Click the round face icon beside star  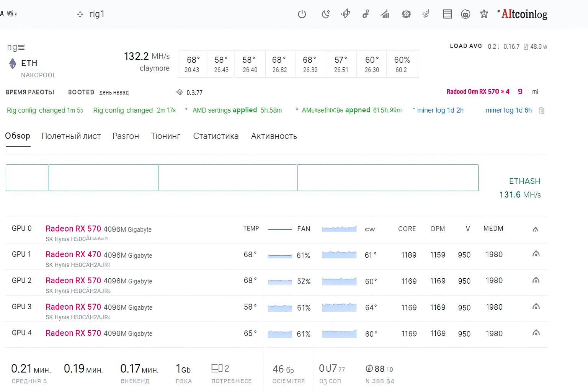[465, 14]
